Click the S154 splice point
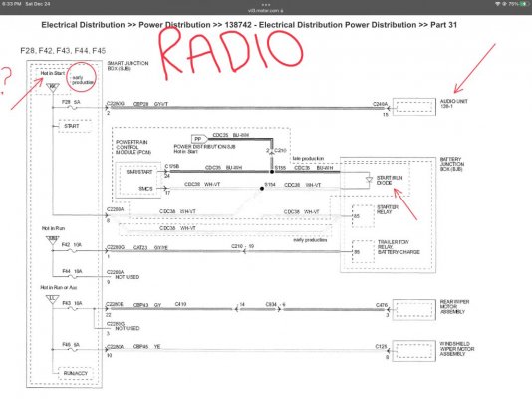Screen dimensions: 532x399 click(x=262, y=189)
